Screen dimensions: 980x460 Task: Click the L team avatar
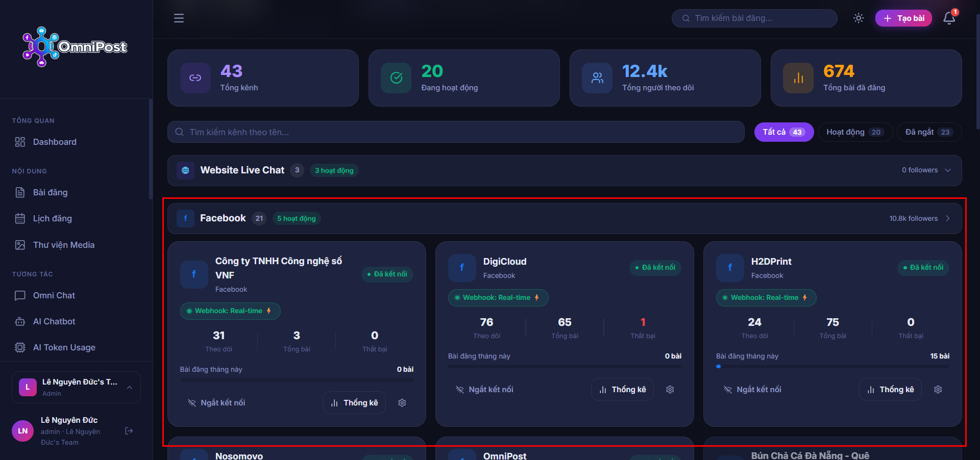[28, 387]
